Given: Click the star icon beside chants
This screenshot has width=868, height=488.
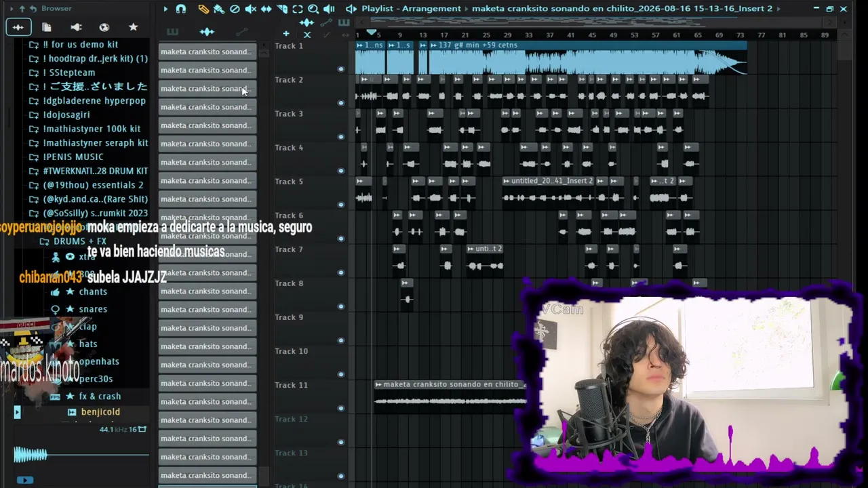Looking at the screenshot, I should point(70,291).
